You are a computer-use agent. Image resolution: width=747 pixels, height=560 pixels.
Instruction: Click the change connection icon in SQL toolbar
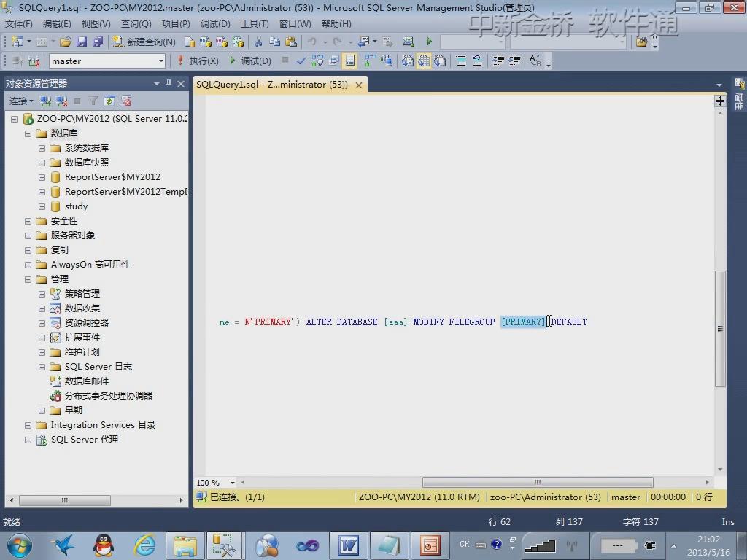pos(34,61)
